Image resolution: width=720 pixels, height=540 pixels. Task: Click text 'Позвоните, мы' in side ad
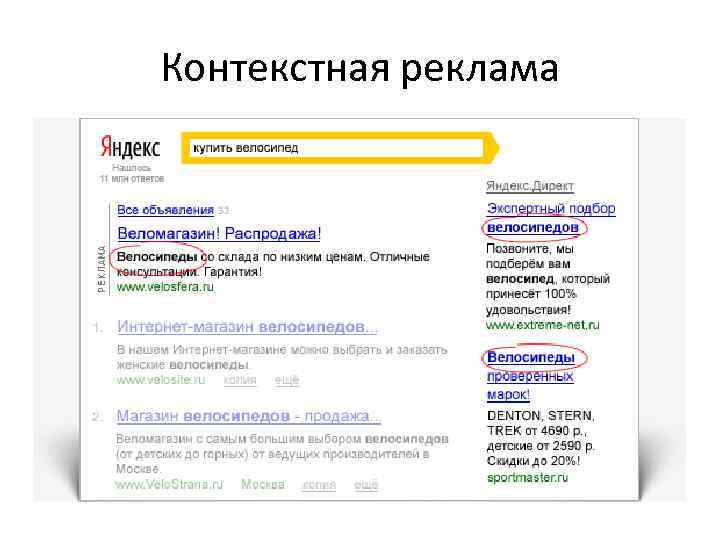tap(530, 249)
